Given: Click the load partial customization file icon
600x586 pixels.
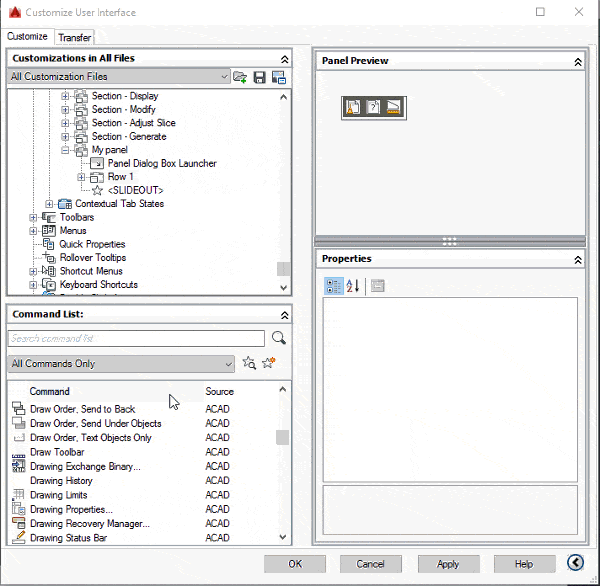Looking at the screenshot, I should 240,77.
